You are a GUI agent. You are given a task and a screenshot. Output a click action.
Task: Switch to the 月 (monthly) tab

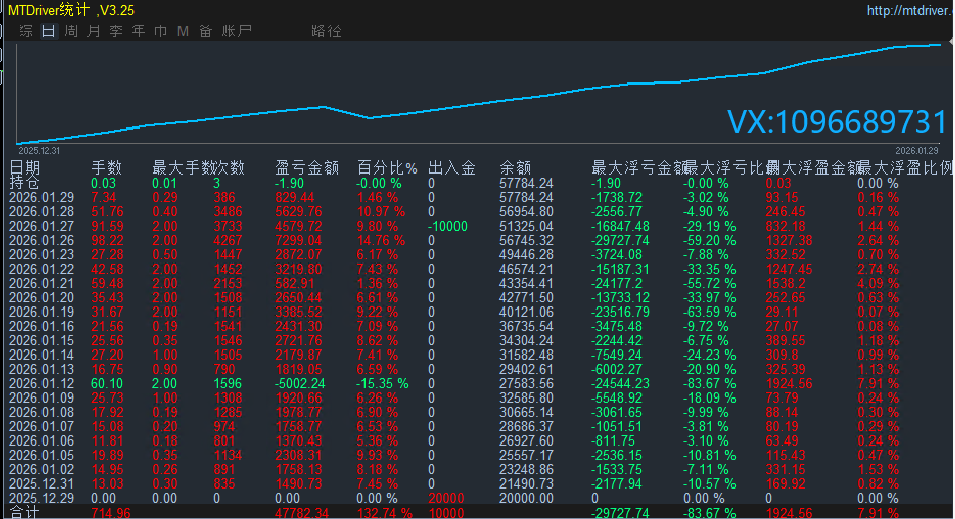[x=93, y=31]
